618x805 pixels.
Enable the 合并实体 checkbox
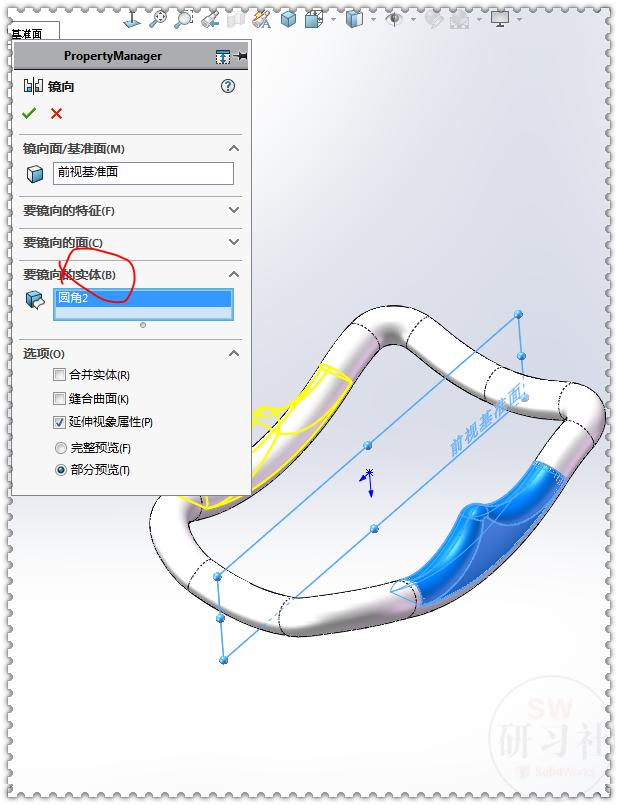click(60, 375)
